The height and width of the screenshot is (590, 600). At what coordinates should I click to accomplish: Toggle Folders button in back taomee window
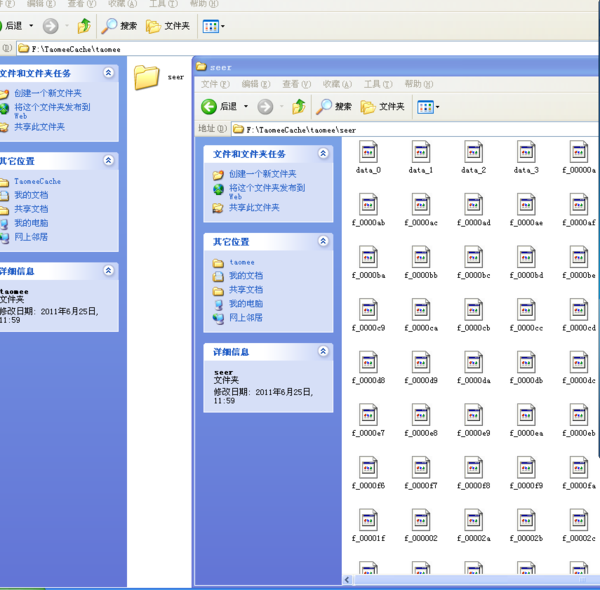click(x=168, y=26)
